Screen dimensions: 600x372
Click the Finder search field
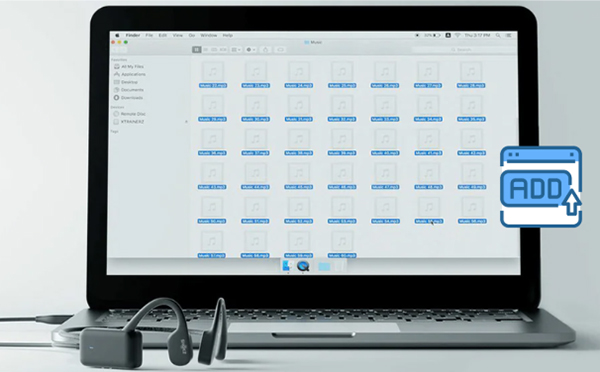click(464, 50)
